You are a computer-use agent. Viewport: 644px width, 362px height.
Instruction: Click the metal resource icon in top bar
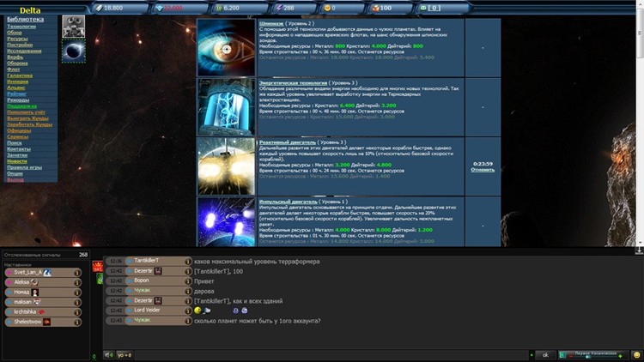point(98,8)
